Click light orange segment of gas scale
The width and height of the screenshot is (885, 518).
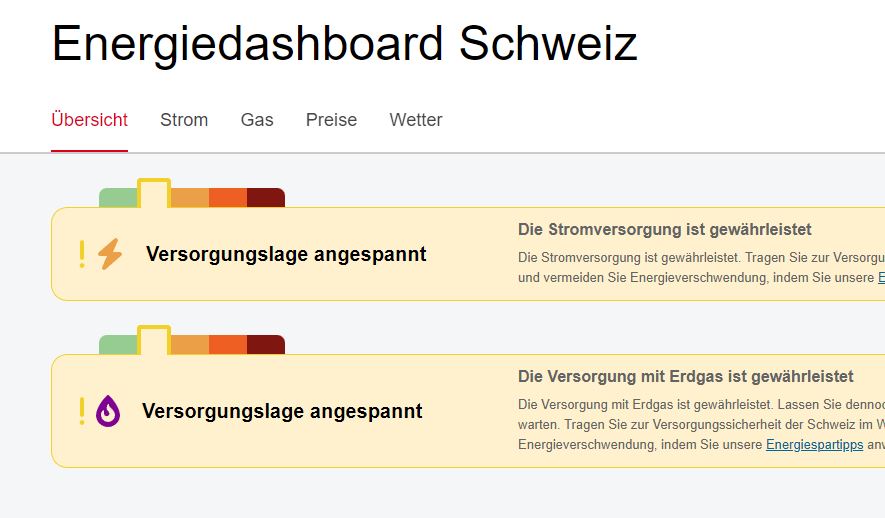point(190,345)
